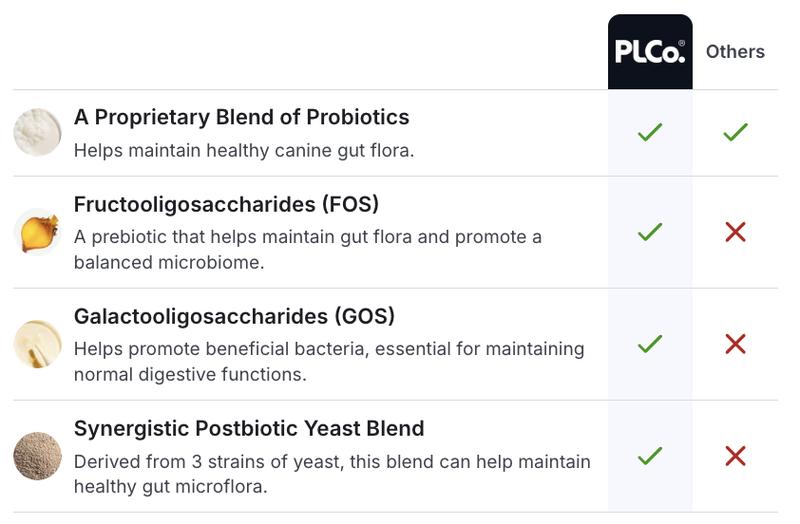The width and height of the screenshot is (800, 524).
Task: Click PLCo. checkmark in the FOS row
Action: click(x=650, y=232)
